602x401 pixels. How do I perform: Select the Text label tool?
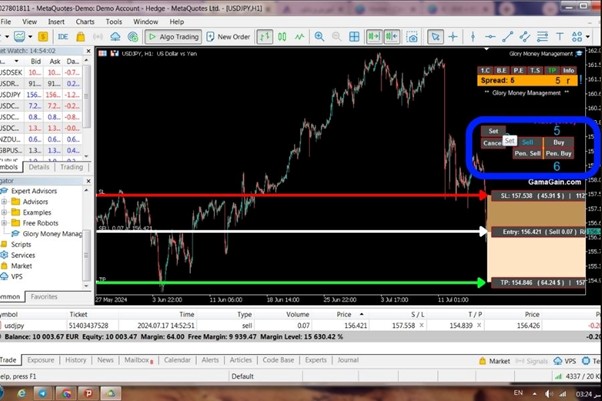(x=560, y=37)
